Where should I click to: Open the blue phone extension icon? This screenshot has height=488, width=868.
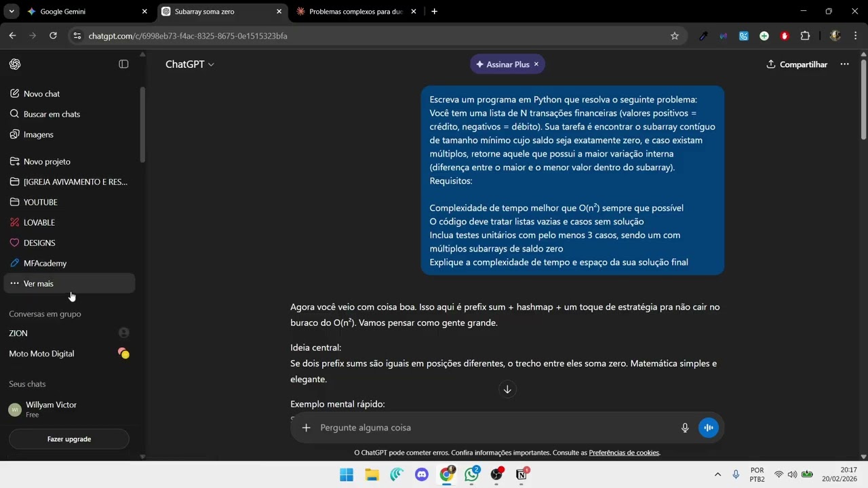[744, 36]
